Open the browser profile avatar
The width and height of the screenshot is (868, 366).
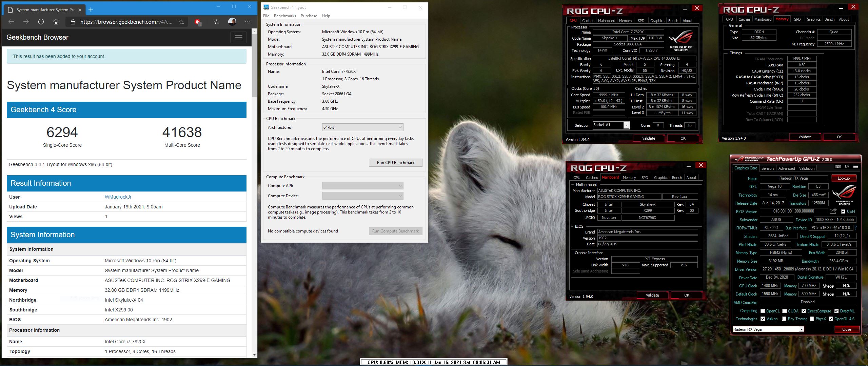click(232, 22)
